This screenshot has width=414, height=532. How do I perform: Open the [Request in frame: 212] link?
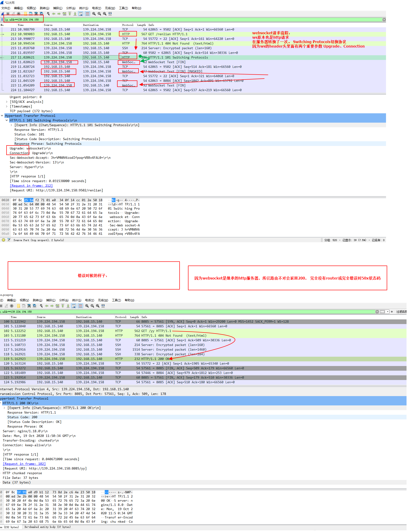tap(31, 186)
